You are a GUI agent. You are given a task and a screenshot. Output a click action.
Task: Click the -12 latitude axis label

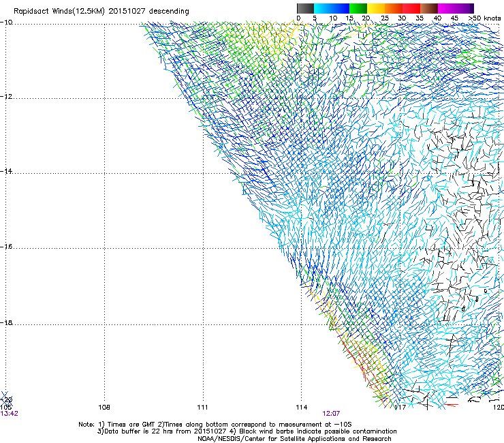(x=6, y=97)
